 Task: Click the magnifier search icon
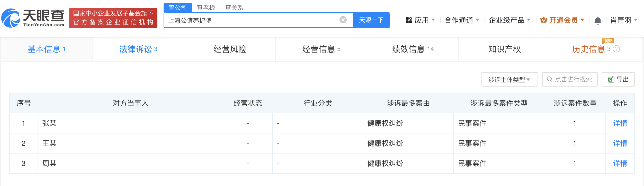(549, 79)
